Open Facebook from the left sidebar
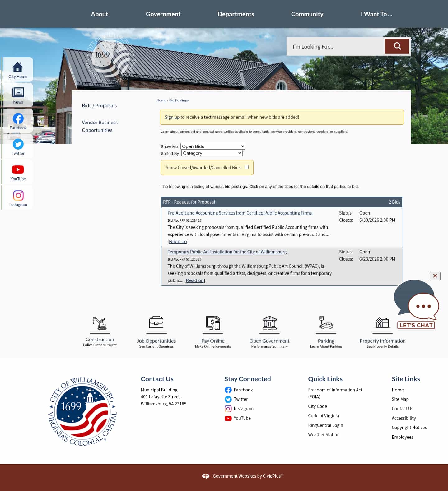Image resolution: width=448 pixels, height=491 pixels. (18, 121)
